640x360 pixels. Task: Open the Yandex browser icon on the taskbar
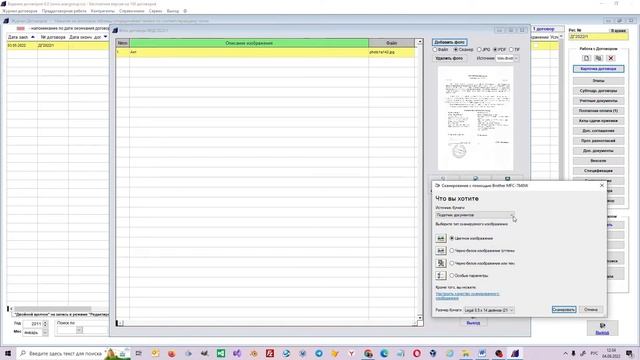pyautogui.click(x=351, y=353)
